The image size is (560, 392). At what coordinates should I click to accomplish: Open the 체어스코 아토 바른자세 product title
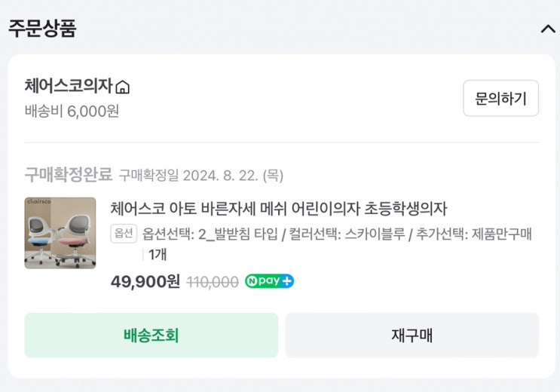point(279,208)
